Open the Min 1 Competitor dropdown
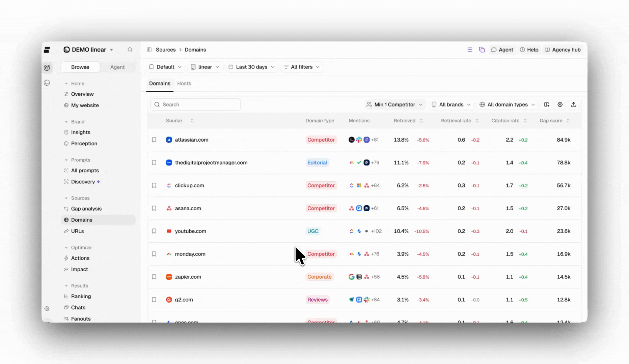This screenshot has width=629, height=364. point(394,104)
